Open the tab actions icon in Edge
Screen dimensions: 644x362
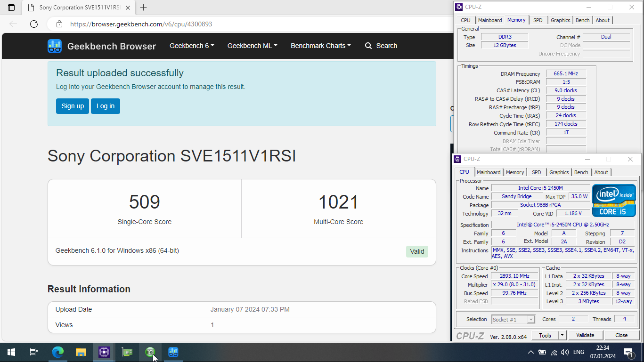(x=11, y=8)
